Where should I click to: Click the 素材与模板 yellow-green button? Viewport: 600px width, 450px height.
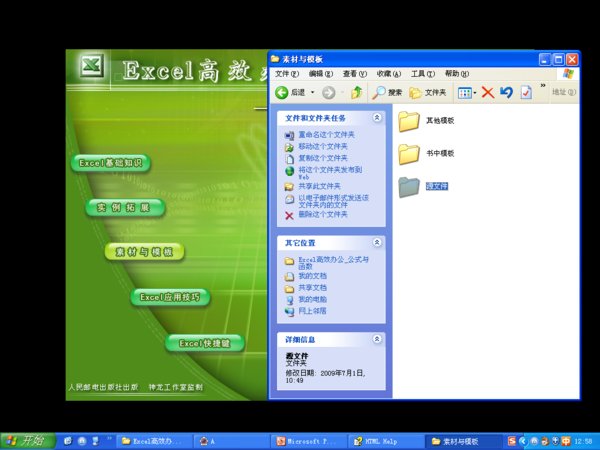144,252
